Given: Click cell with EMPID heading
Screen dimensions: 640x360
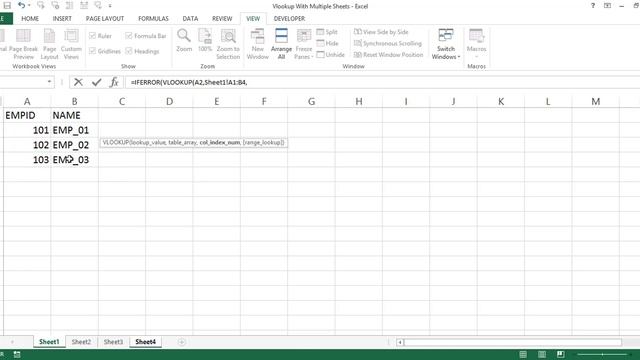Looking at the screenshot, I should pos(27,116).
